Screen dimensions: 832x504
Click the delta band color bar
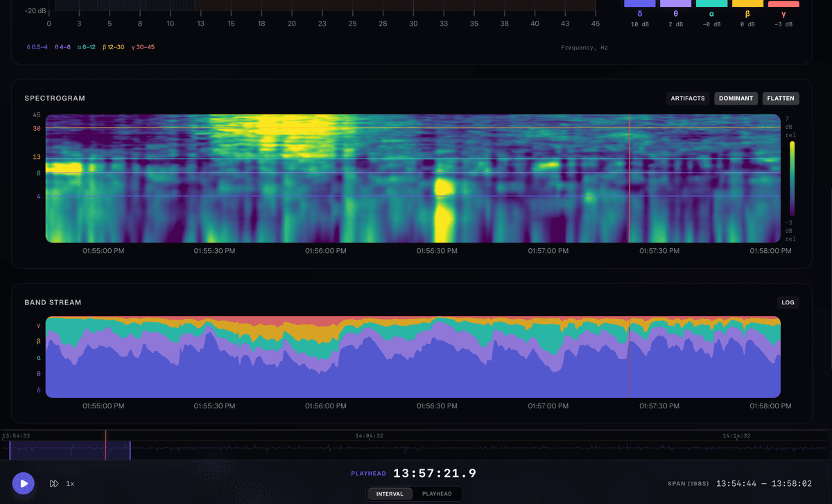coord(639,3)
